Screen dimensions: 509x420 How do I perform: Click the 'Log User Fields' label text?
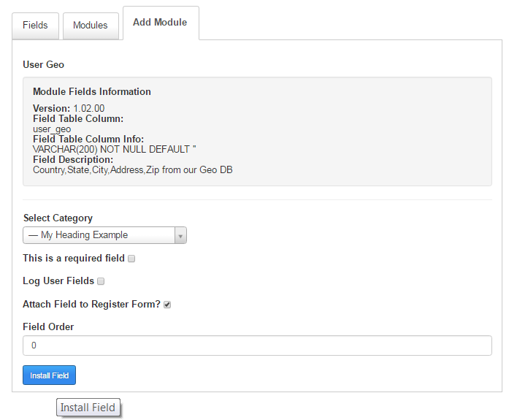pos(58,281)
